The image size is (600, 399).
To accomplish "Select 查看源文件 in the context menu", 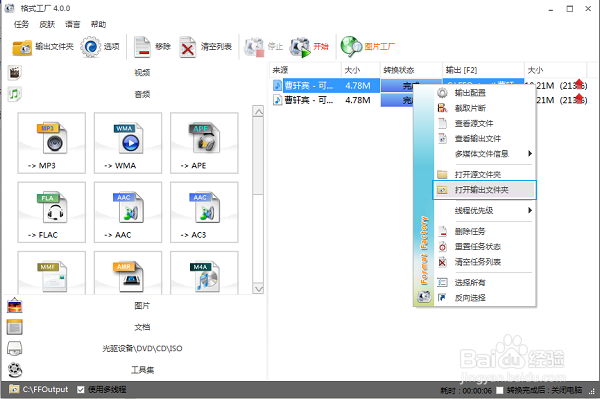I will coord(484,124).
